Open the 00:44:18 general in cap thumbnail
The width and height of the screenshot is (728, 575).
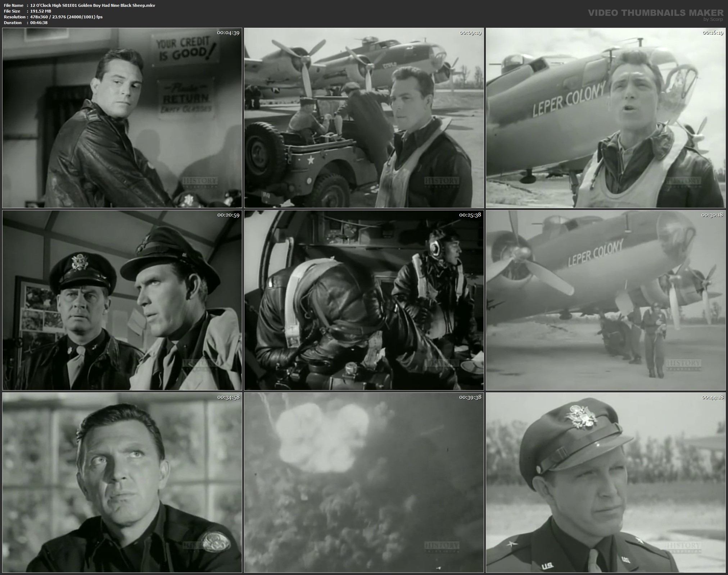[x=606, y=483]
